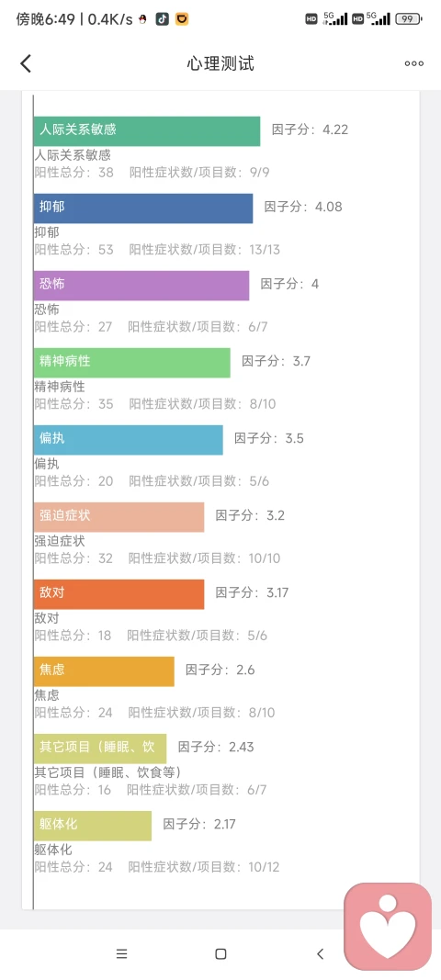Screen dimensions: 441x980
Task: Tap the Android home square button
Action: pos(220,953)
